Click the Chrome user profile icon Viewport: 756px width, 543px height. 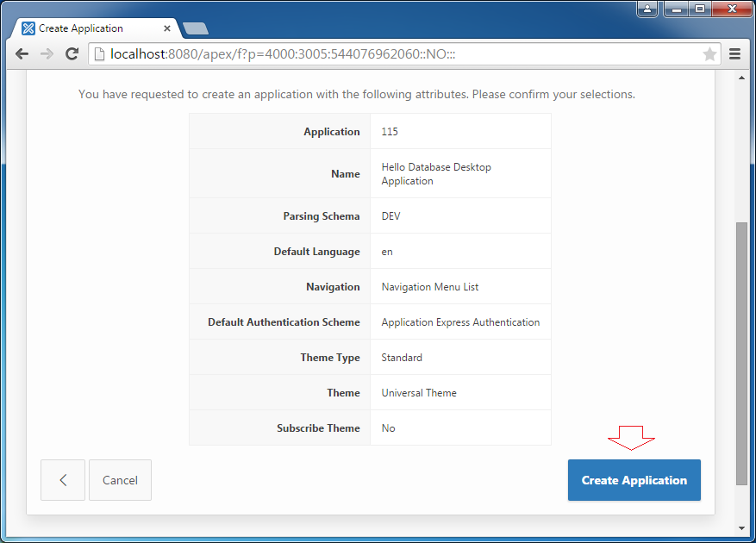647,9
